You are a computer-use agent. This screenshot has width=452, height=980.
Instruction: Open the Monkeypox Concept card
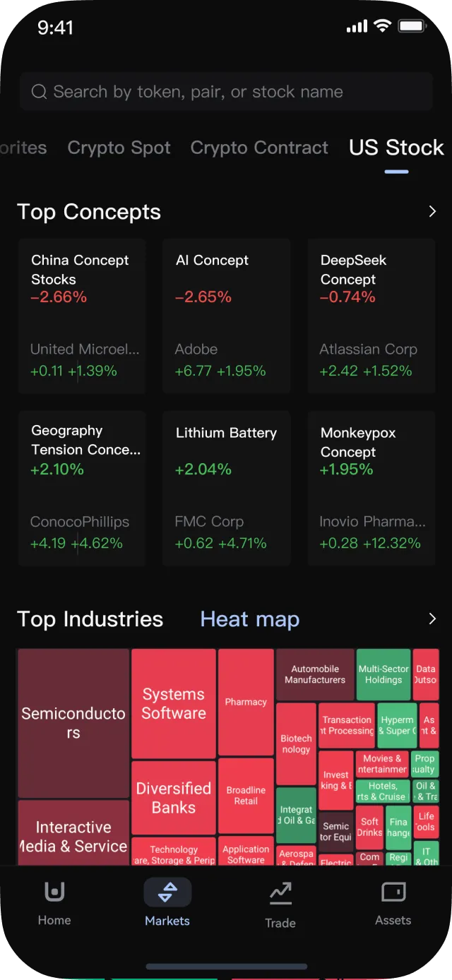pyautogui.click(x=371, y=488)
